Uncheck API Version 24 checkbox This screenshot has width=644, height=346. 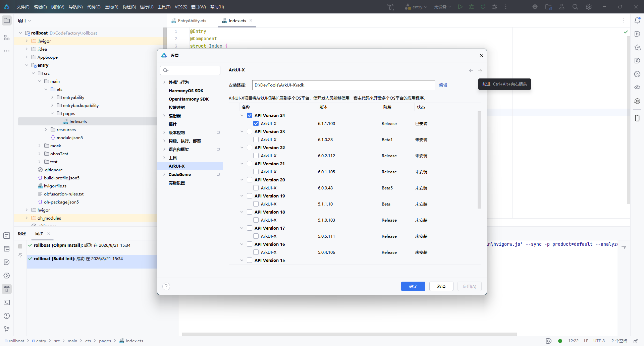point(250,115)
